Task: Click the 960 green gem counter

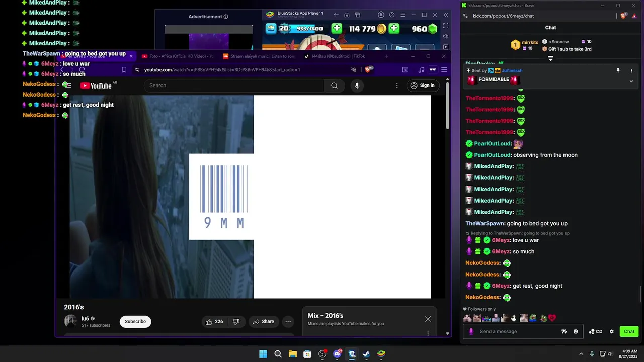Action: pos(425,29)
